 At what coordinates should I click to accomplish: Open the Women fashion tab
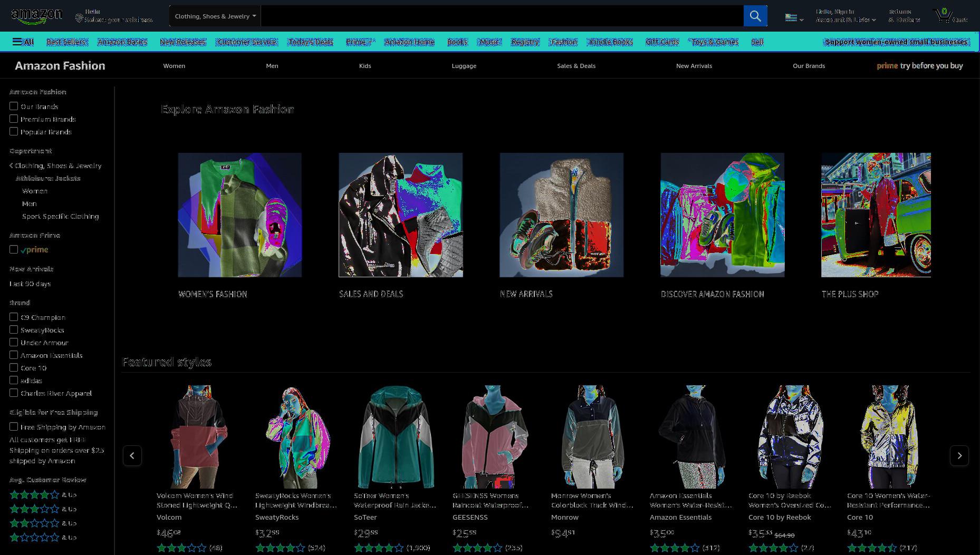coord(174,66)
